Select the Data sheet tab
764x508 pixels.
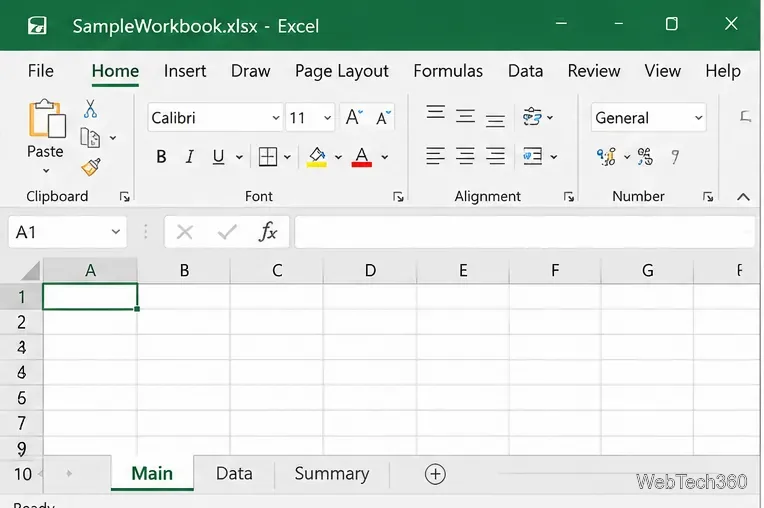pos(234,473)
